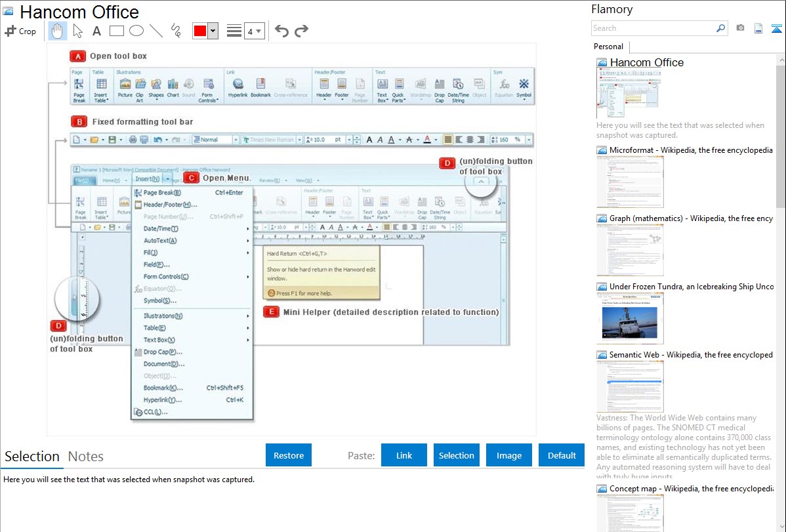786x532 pixels.
Task: Open the Personal tab
Action: [608, 47]
